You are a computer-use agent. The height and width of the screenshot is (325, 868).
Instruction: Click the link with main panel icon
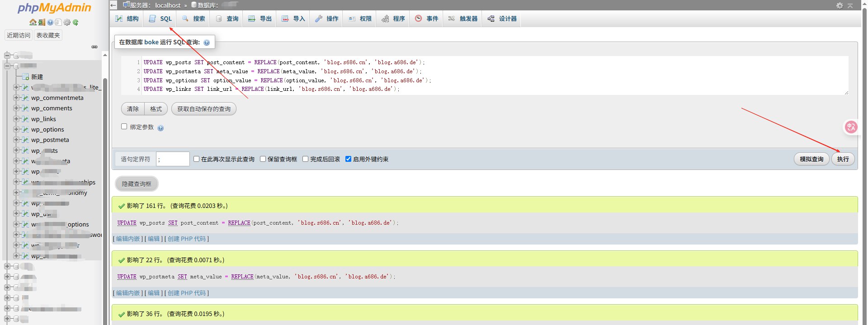[94, 47]
